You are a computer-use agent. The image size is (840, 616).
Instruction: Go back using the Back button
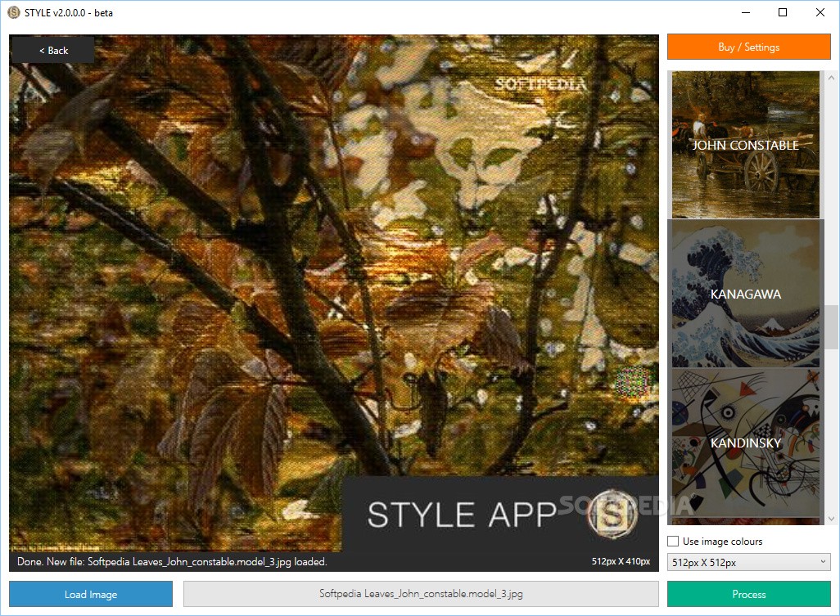pos(52,50)
